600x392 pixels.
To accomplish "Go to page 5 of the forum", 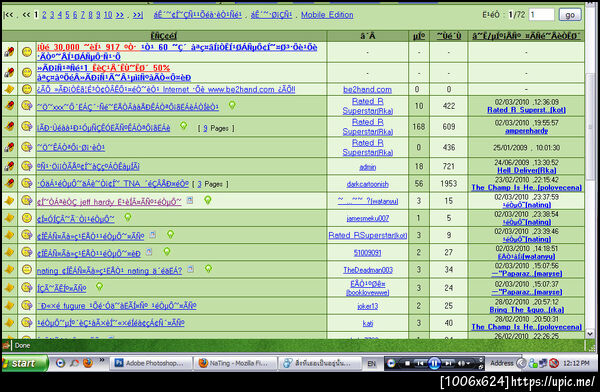I will click(x=67, y=15).
